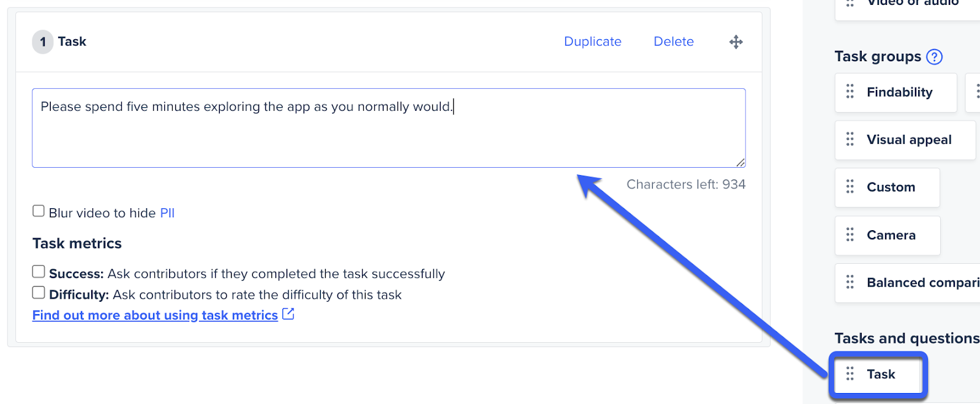Click inside the task description text box
Viewport: 980px width, 404px height.
point(388,128)
